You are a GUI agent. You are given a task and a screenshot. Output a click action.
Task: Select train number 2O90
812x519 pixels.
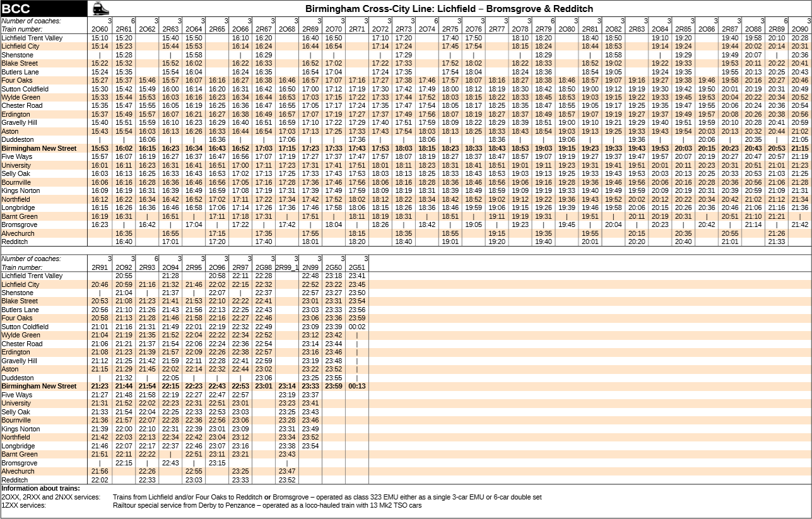click(x=800, y=30)
